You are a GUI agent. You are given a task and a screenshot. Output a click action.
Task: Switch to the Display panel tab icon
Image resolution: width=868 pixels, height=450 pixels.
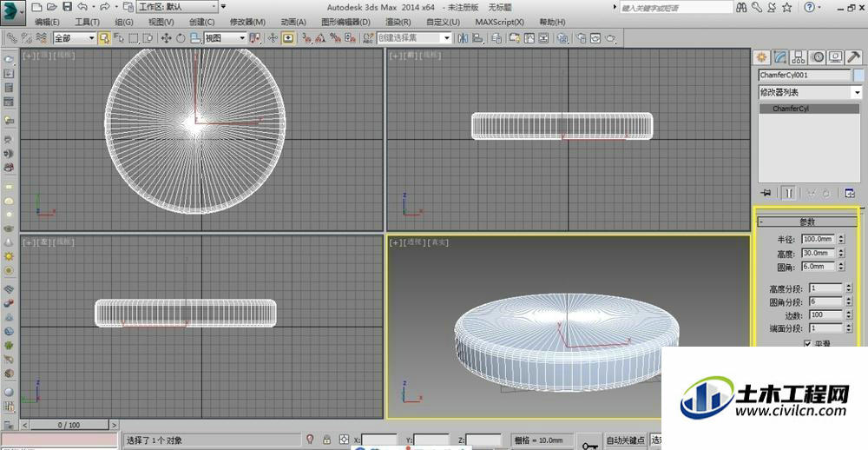[x=835, y=56]
